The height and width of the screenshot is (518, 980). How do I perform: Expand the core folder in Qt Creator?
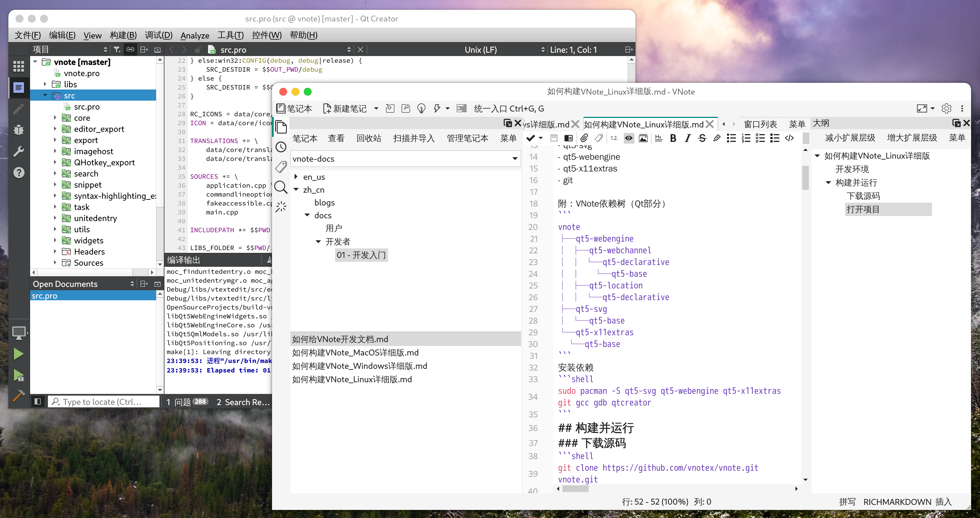pyautogui.click(x=55, y=118)
